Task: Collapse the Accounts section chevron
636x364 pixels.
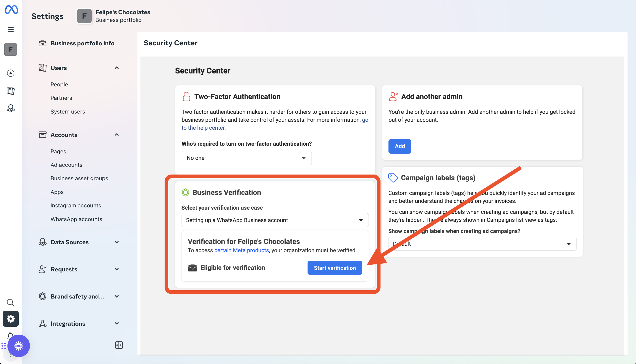Action: [117, 135]
